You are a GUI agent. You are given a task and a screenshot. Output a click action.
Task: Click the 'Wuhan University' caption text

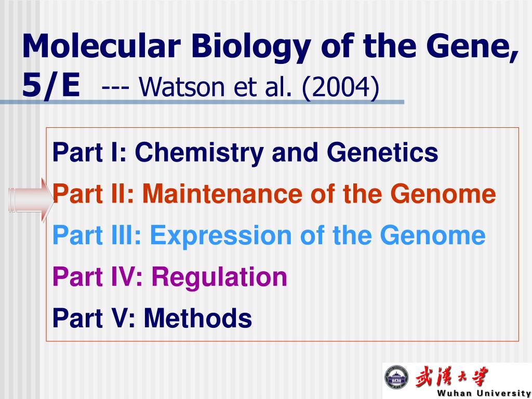click(x=484, y=393)
